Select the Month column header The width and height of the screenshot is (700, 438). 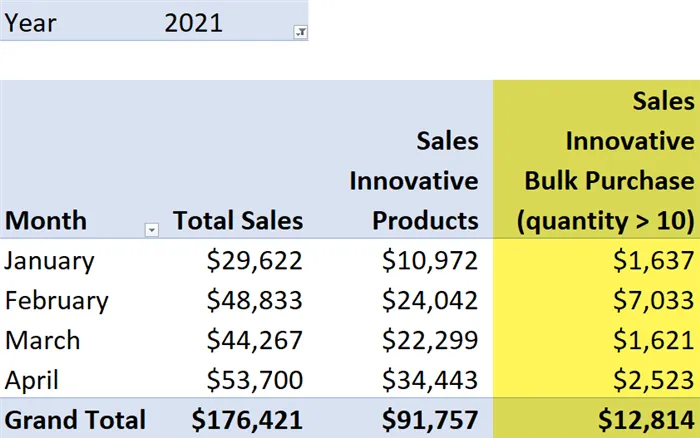(x=46, y=221)
